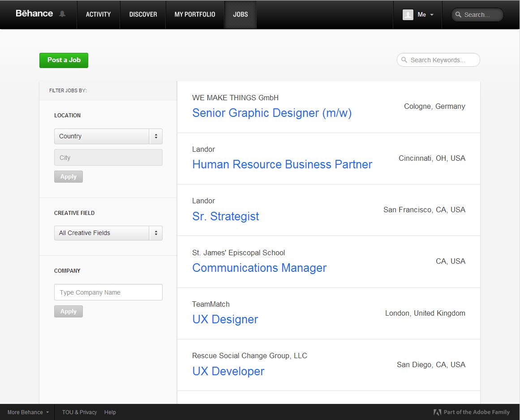Viewport: 520px width, 420px height.
Task: Open Human Resource Business Partner job
Action: click(282, 164)
